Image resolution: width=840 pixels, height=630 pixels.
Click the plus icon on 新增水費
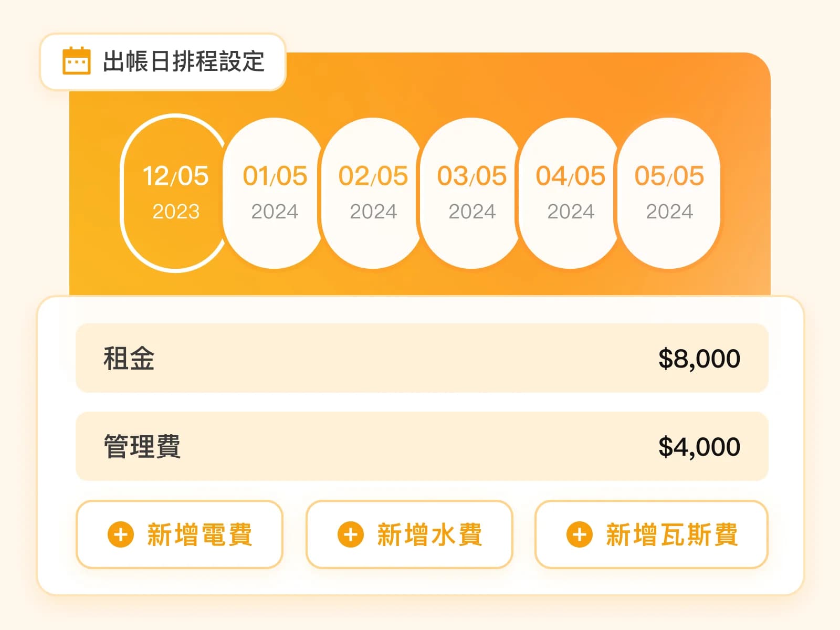[351, 534]
